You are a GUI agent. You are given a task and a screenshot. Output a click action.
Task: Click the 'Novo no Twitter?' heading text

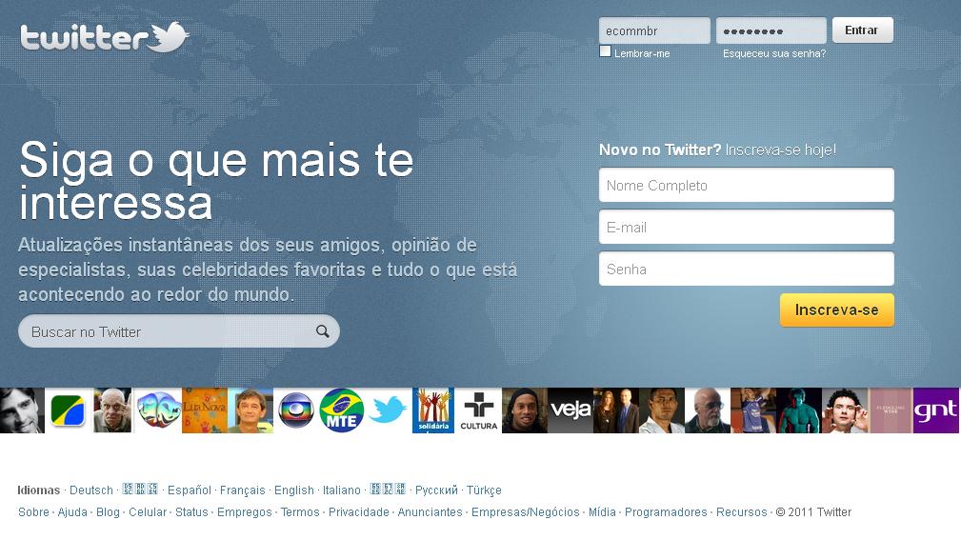pos(660,150)
